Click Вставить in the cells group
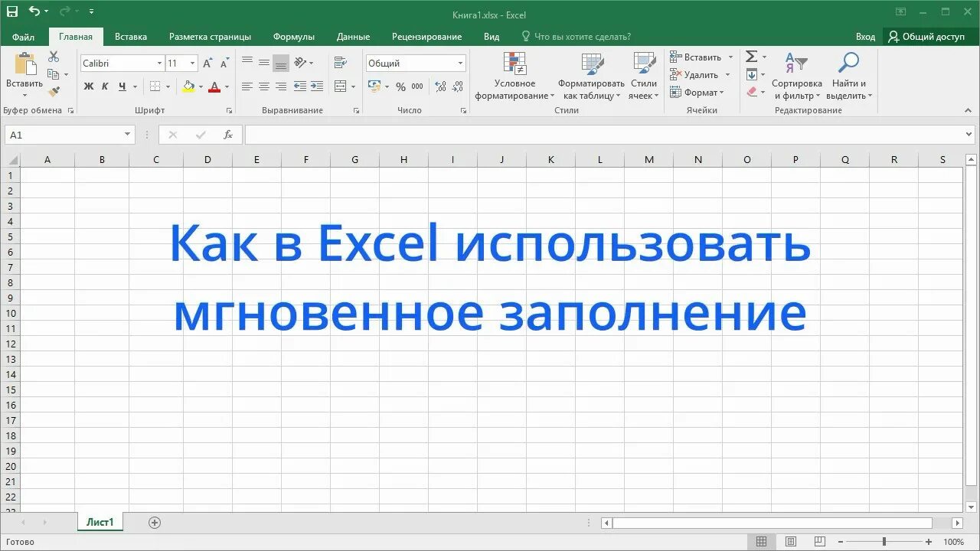The height and width of the screenshot is (551, 980). [701, 57]
